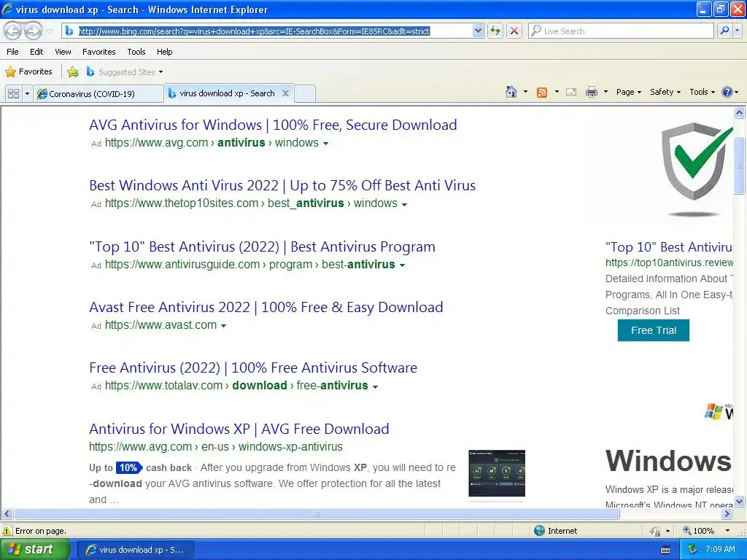Open the Page menu dropdown

pos(628,92)
